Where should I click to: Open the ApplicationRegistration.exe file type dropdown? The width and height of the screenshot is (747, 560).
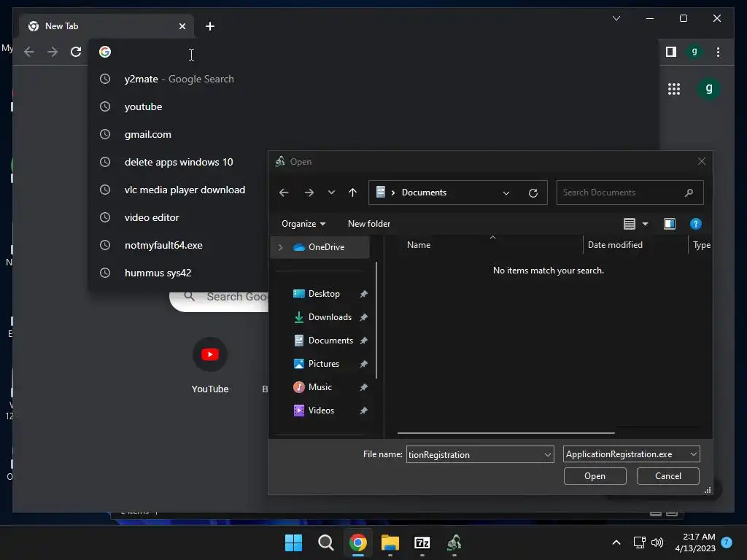click(631, 454)
